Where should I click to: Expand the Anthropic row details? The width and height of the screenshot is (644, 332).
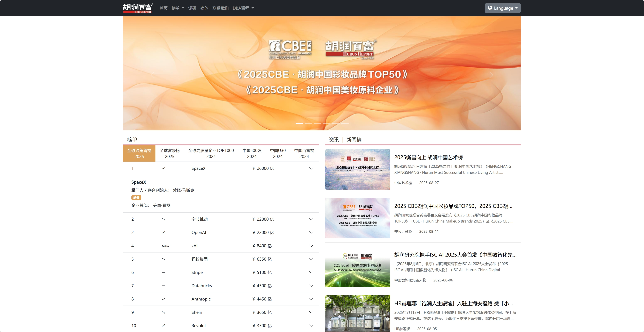coord(311,299)
